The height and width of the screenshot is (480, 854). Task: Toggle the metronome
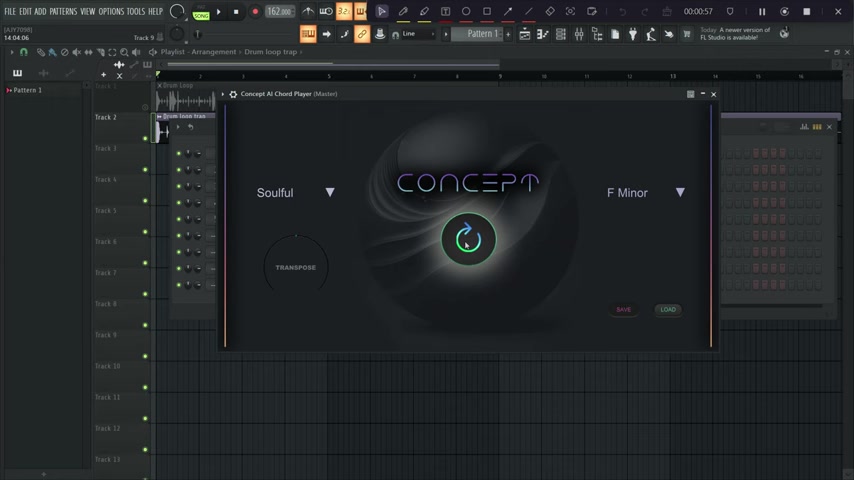[x=308, y=11]
